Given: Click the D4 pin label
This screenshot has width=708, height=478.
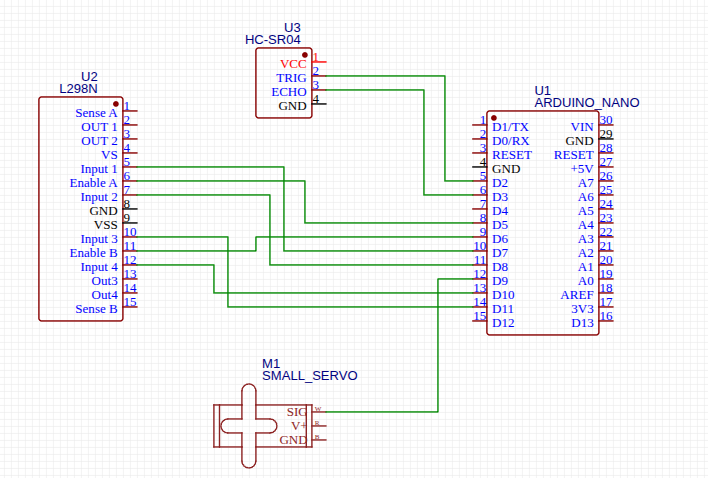Looking at the screenshot, I should pos(500,211).
